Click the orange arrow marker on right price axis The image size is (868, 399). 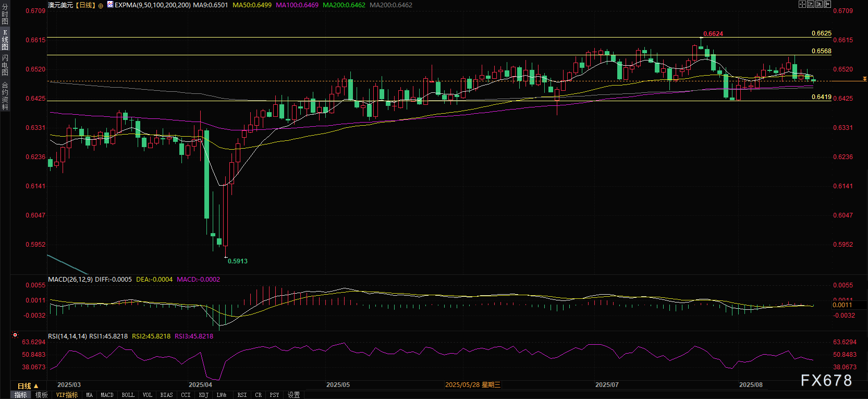[865, 79]
